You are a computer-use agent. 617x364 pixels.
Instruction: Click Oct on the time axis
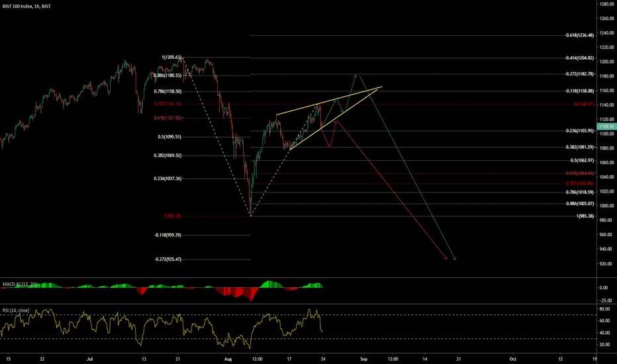[512, 359]
